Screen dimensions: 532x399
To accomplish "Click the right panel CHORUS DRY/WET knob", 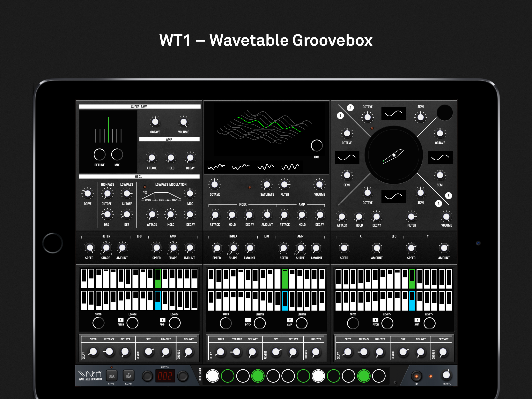I will pyautogui.click(x=443, y=352).
